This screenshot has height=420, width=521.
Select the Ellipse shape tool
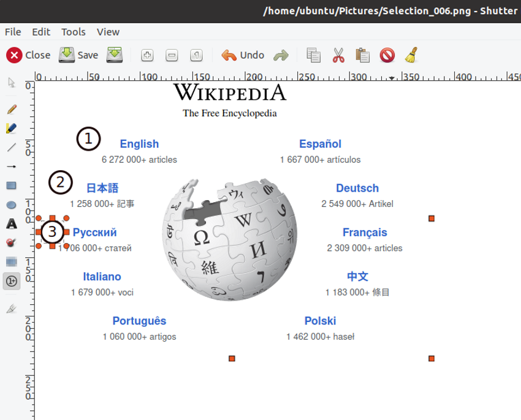[11, 205]
